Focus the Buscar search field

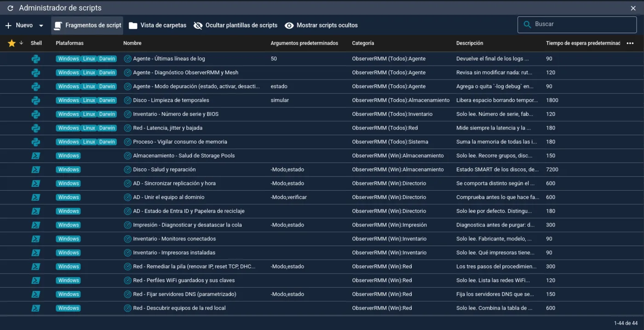(x=577, y=24)
